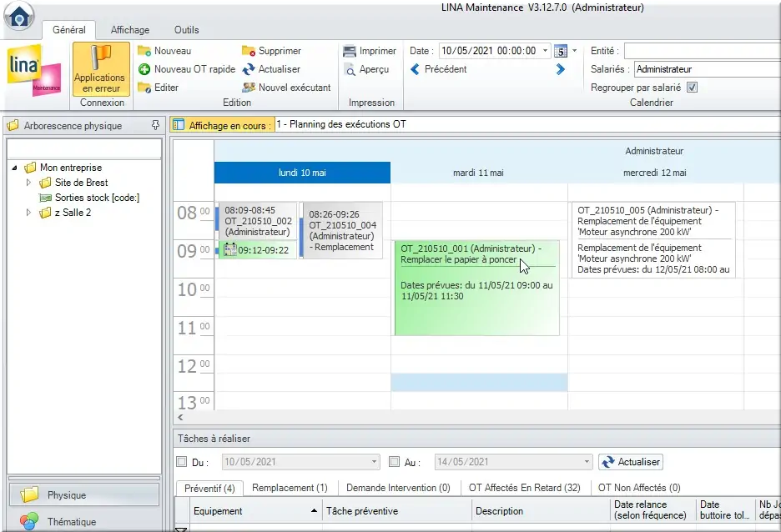Viewport: 781px width, 532px height.
Task: Open the home application menu button
Action: point(19,16)
